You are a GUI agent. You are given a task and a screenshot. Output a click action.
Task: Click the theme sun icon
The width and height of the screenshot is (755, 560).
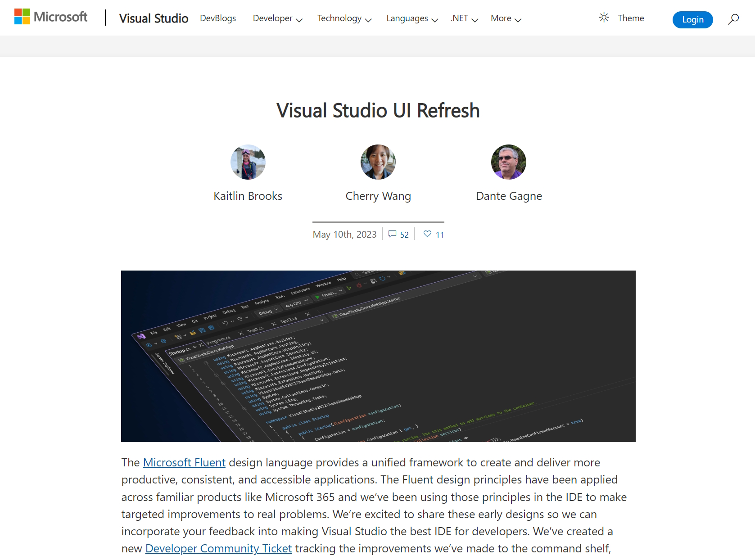[604, 18]
